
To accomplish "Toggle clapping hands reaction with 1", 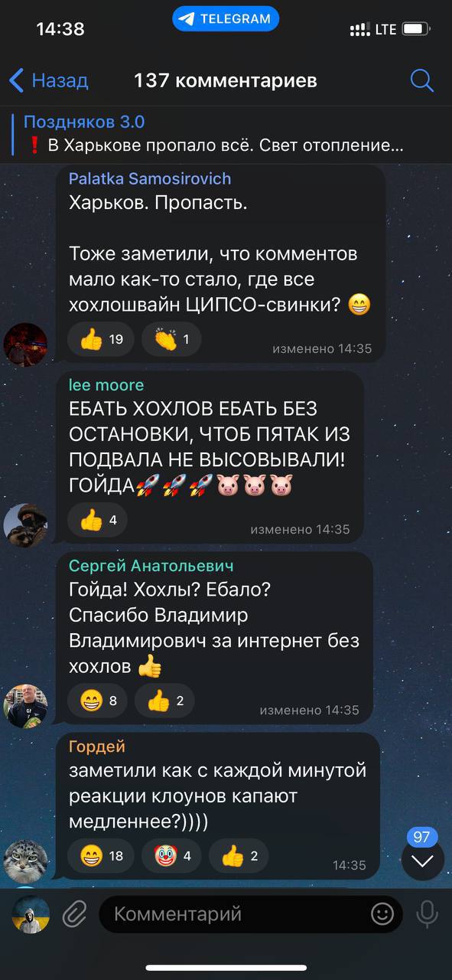I will 171,339.
